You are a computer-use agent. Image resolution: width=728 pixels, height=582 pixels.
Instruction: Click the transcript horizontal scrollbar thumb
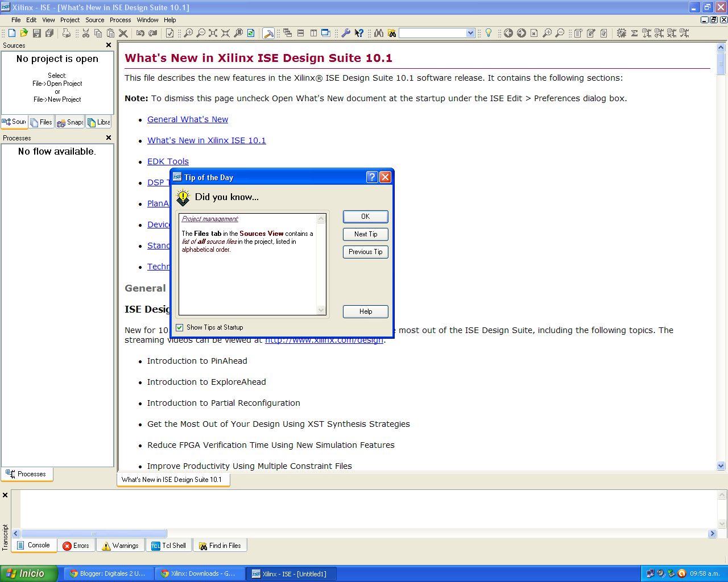[94, 534]
